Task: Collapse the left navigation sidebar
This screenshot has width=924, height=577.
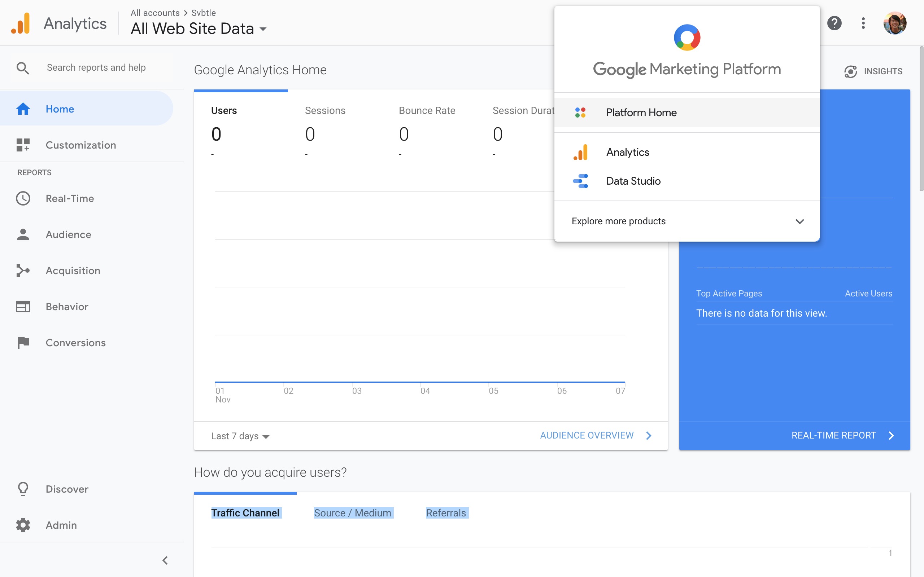Action: [165, 560]
